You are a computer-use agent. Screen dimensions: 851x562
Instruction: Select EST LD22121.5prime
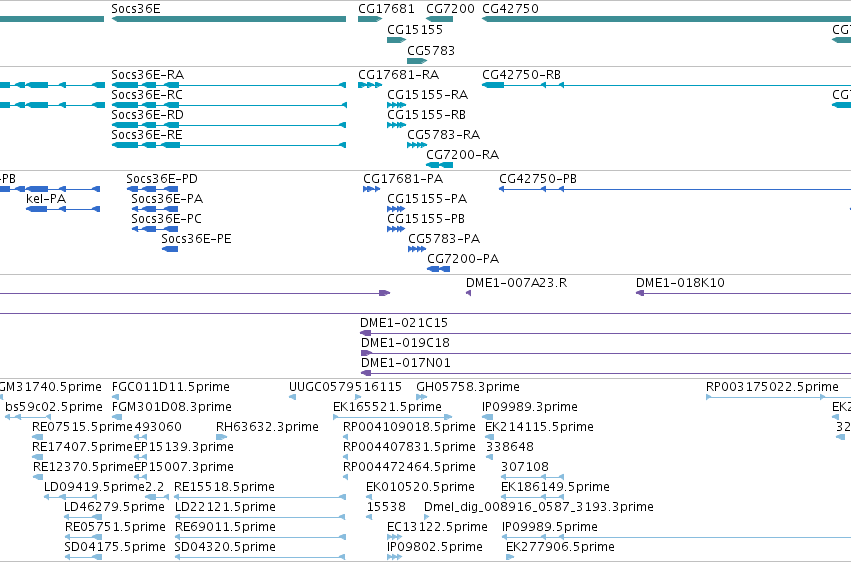[x=261, y=518]
